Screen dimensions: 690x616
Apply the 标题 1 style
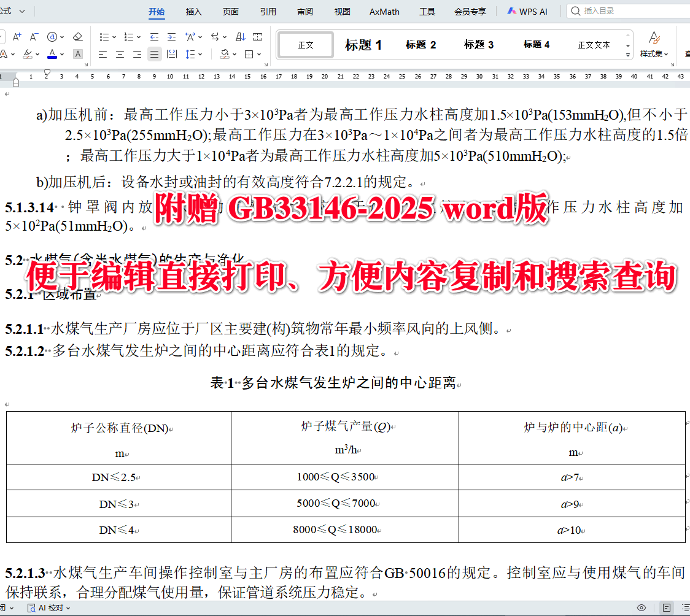(363, 45)
